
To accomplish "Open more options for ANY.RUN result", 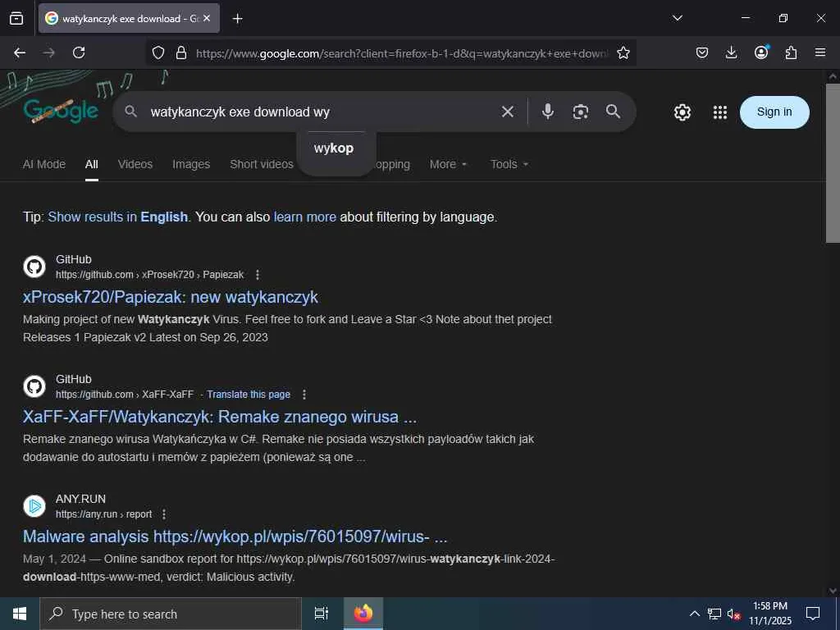I will tap(164, 514).
